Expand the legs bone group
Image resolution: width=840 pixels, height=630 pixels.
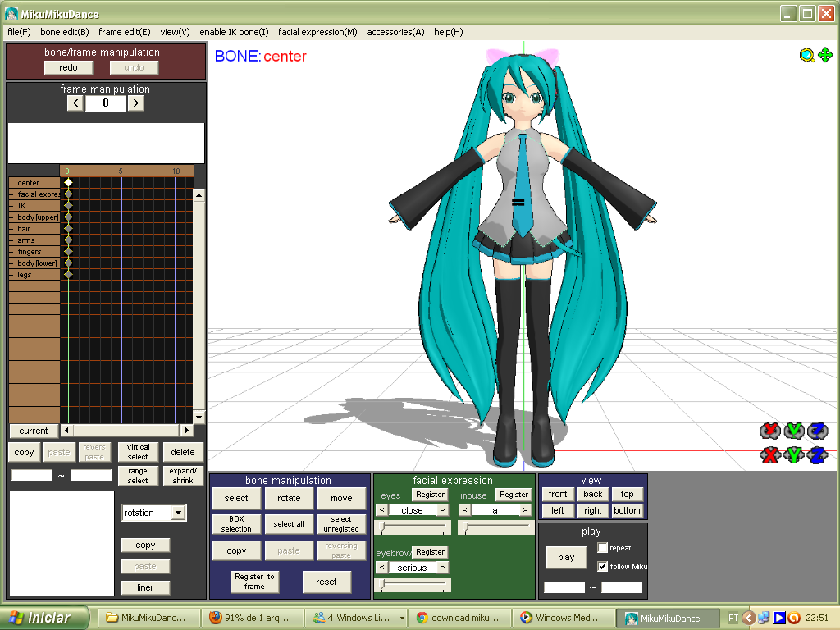(11, 275)
